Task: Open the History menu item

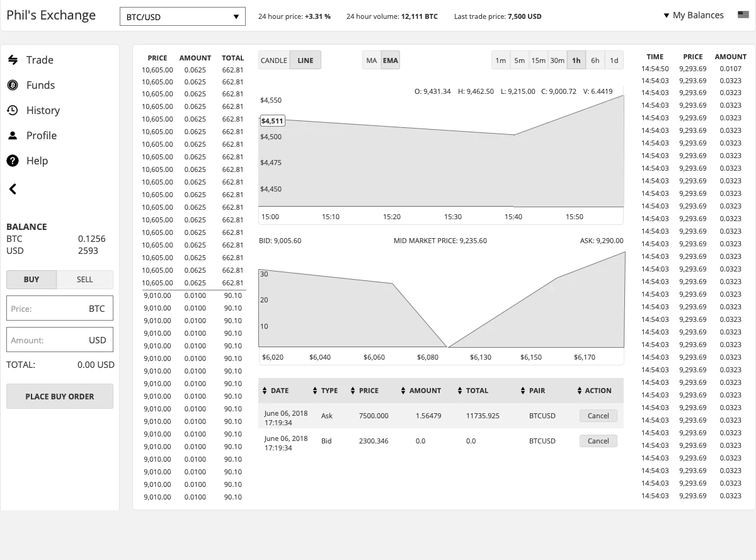Action: pos(43,110)
